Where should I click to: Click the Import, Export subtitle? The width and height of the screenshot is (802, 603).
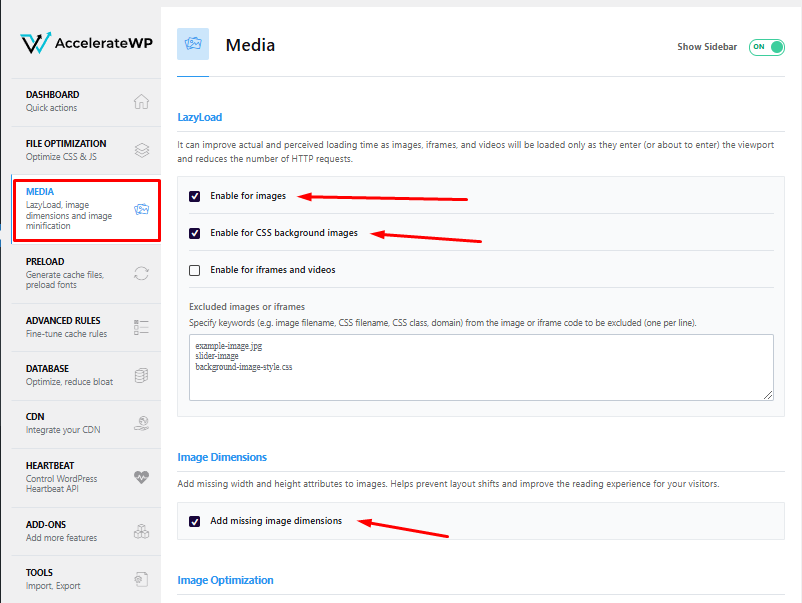pos(53,586)
